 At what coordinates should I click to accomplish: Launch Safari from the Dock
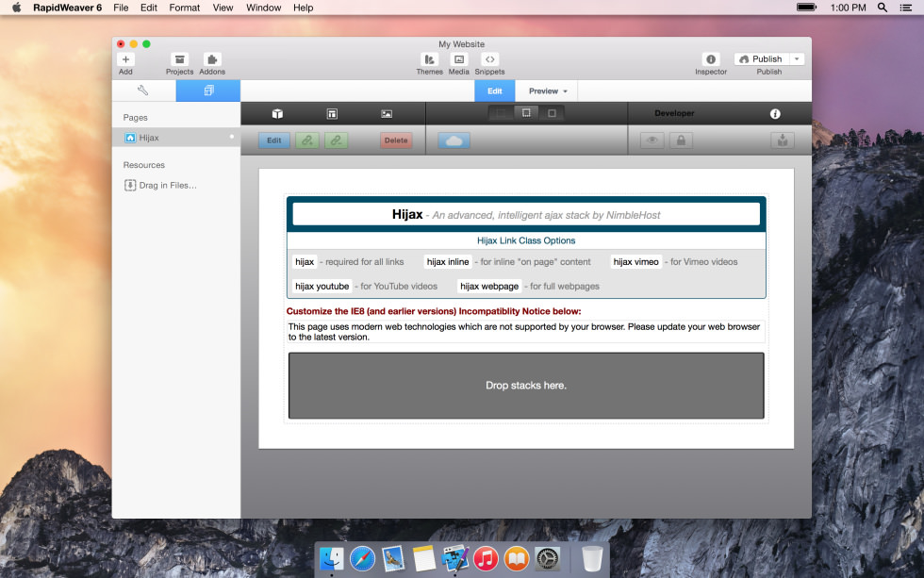pyautogui.click(x=362, y=558)
